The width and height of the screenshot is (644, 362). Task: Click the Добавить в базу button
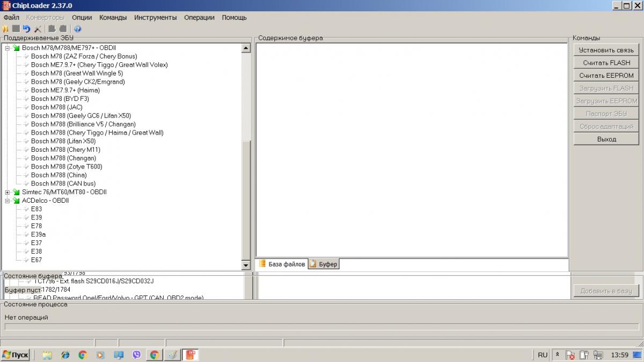click(606, 291)
